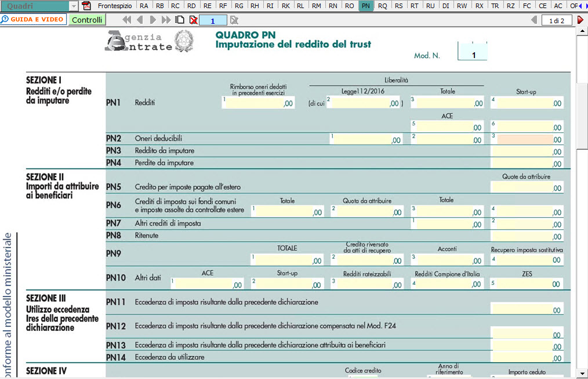588x379 pixels.
Task: Click PN5 Quote da attribuire field
Action: [527, 187]
